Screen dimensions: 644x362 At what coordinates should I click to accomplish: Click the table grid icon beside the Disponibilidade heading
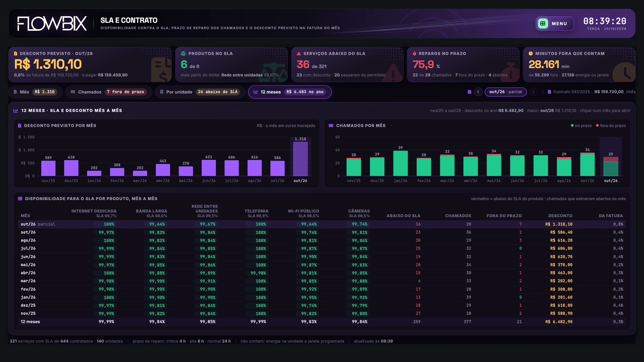click(x=20, y=199)
